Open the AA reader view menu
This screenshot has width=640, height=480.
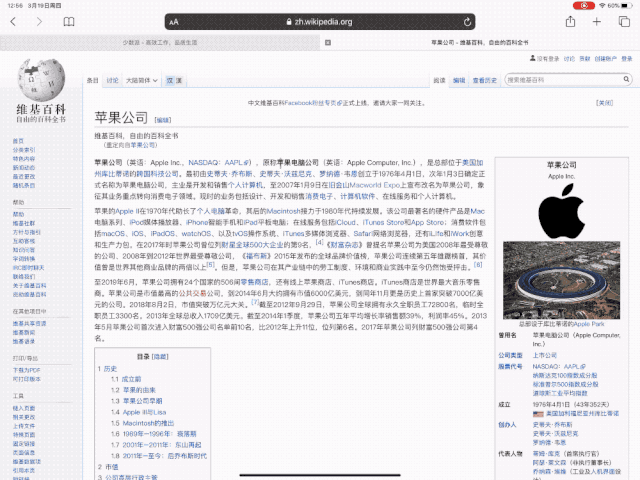[174, 22]
